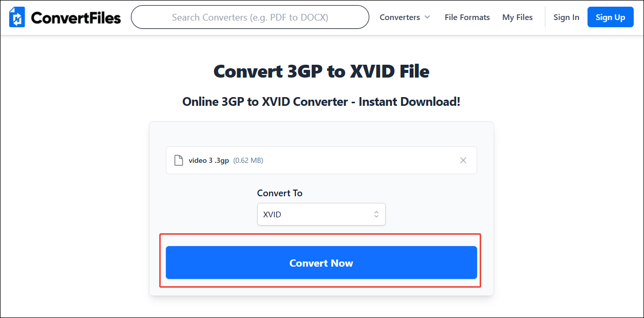644x318 pixels.
Task: Start conversion with Convert Now
Action: point(321,263)
